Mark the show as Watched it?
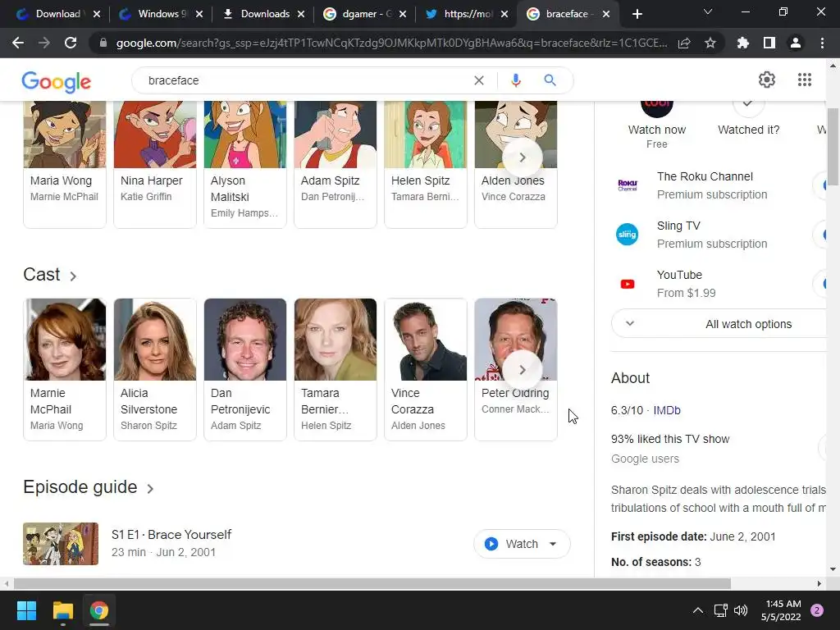This screenshot has height=630, width=840. (748, 119)
